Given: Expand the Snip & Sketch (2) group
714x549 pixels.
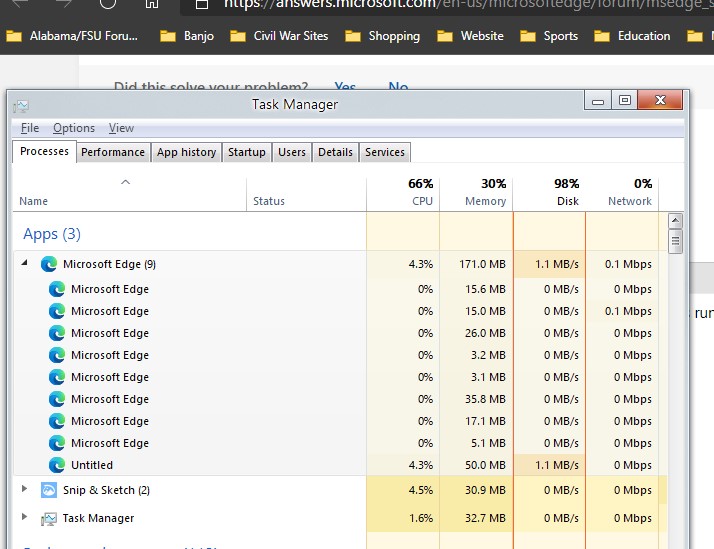Looking at the screenshot, I should [25, 489].
